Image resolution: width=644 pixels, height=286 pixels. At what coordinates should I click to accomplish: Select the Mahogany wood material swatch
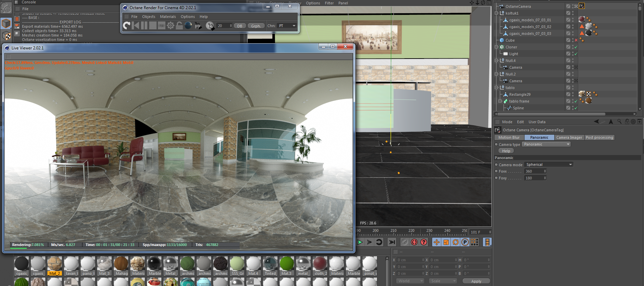pyautogui.click(x=121, y=266)
